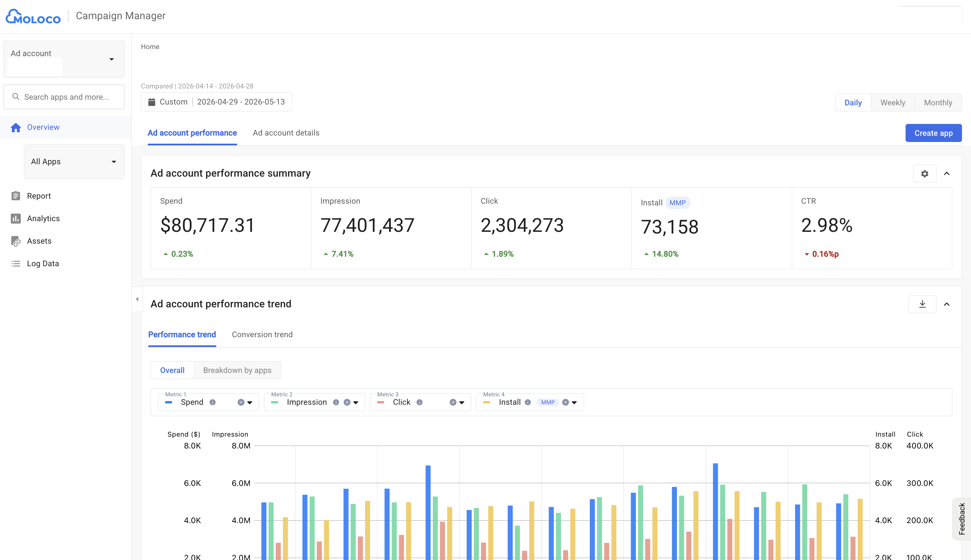Click the blue Spend color swatch
Image resolution: width=971 pixels, height=560 pixels.
click(x=169, y=402)
